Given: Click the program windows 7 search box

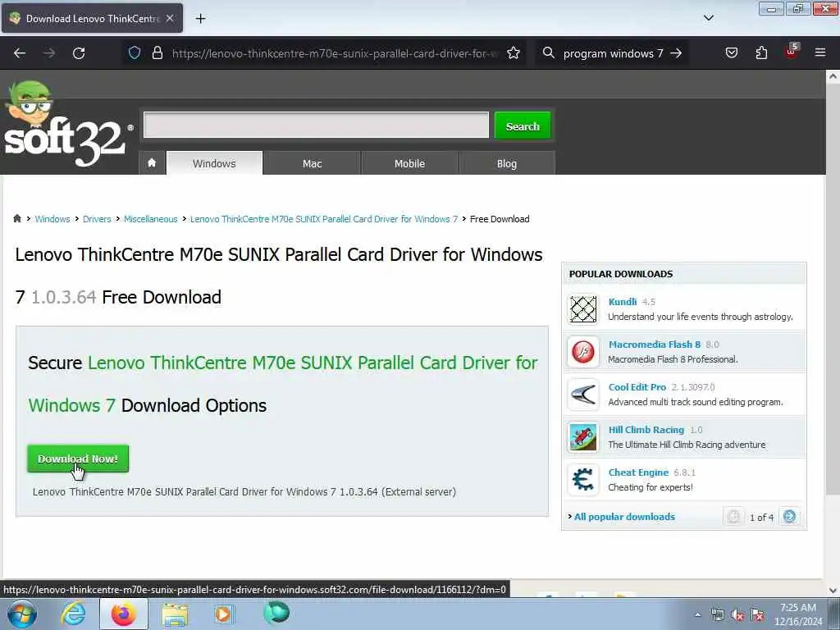Looking at the screenshot, I should click(x=613, y=53).
